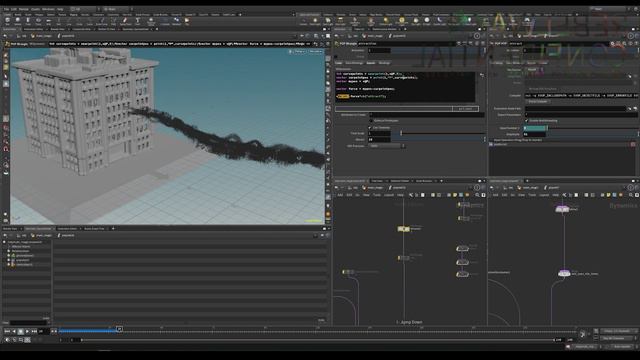
Task: Open the Render menu
Action: pos(24,9)
